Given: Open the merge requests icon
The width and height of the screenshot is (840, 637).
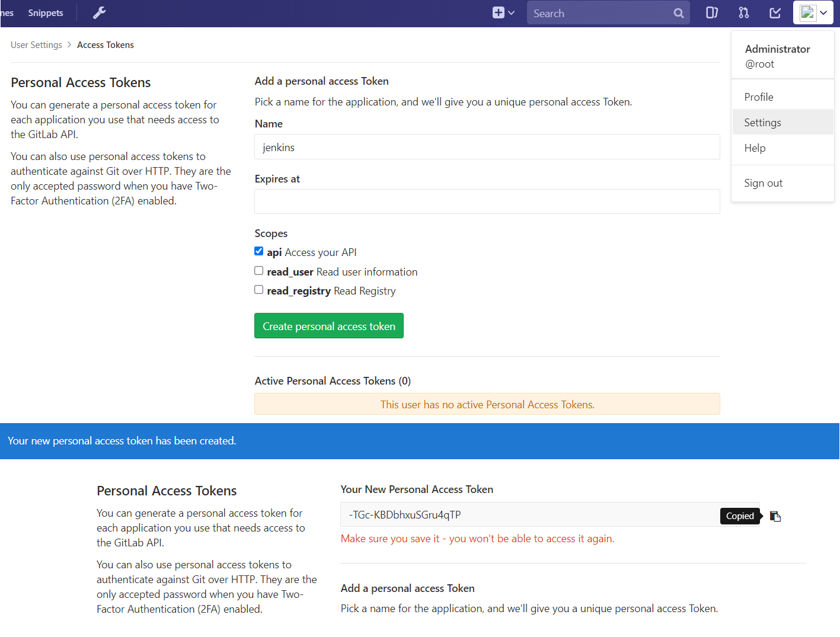Looking at the screenshot, I should coord(743,12).
